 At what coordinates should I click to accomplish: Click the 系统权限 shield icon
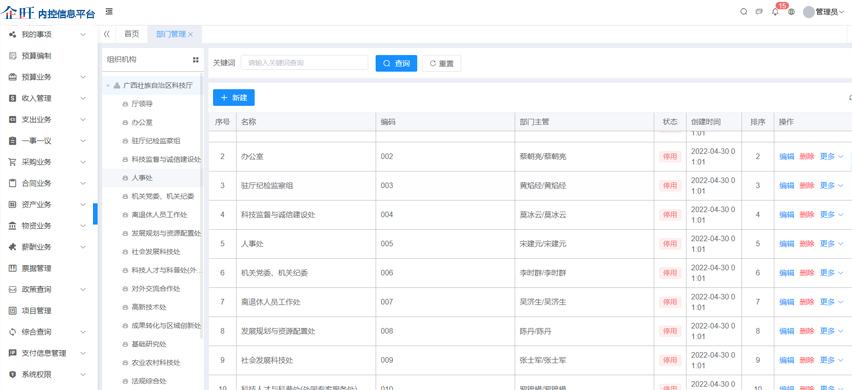tap(12, 374)
